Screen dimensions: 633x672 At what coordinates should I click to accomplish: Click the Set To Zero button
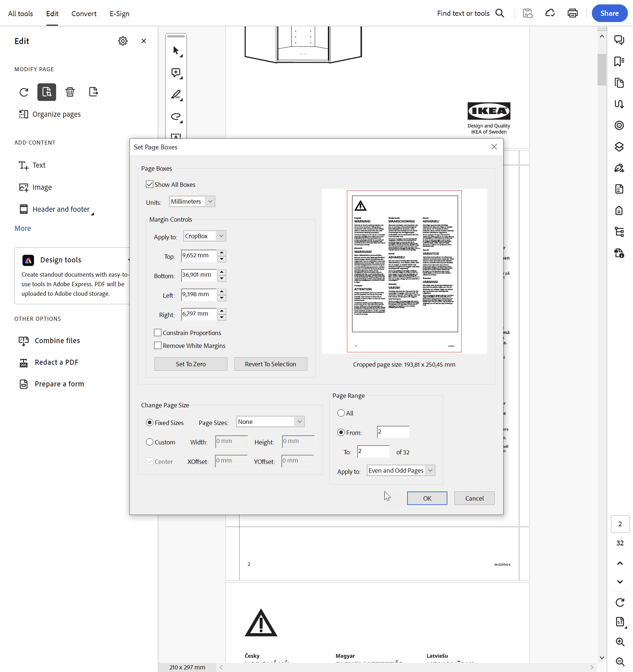tap(190, 364)
